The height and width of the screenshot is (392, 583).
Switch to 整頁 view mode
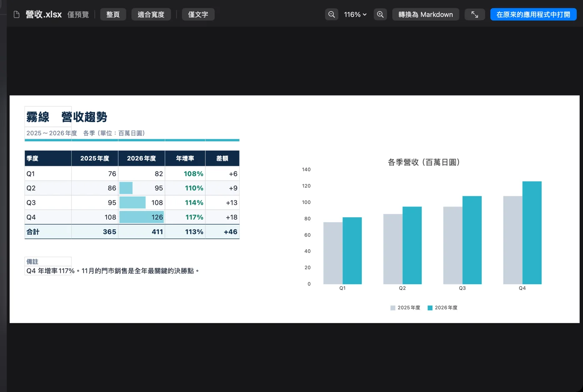[113, 15]
